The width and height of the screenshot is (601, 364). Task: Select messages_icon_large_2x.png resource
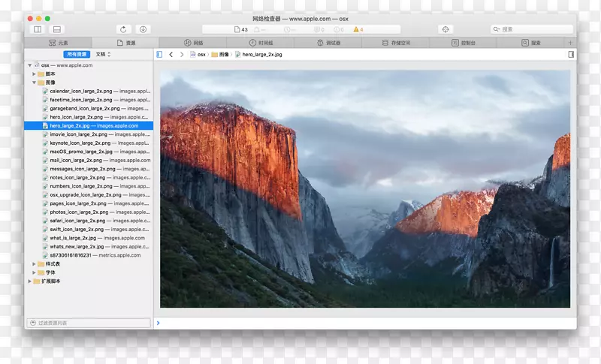pyautogui.click(x=89, y=169)
